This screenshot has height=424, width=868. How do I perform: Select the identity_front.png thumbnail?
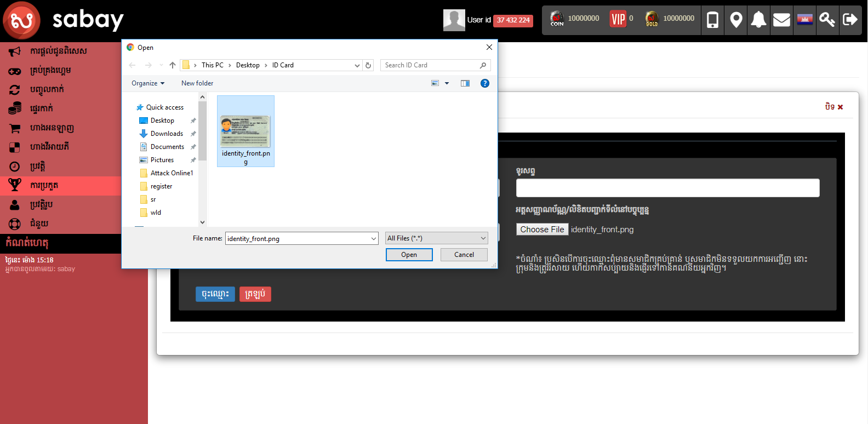[245, 131]
